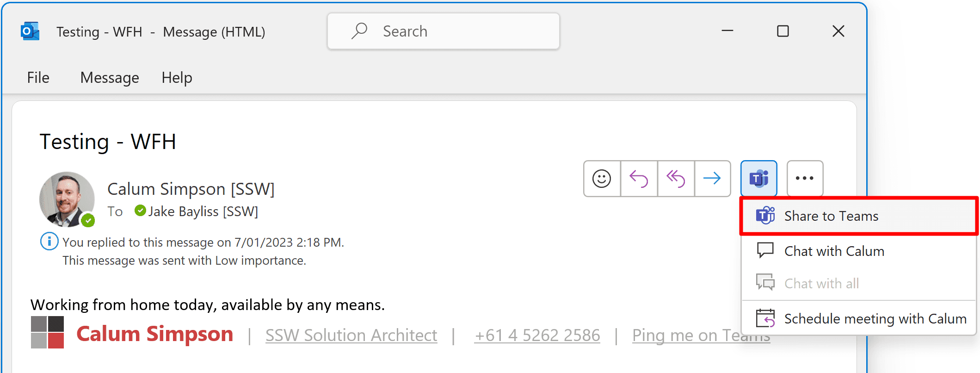Click the +61 4 5262 2586 phone link
Screen dimensions: 980x373
537,336
